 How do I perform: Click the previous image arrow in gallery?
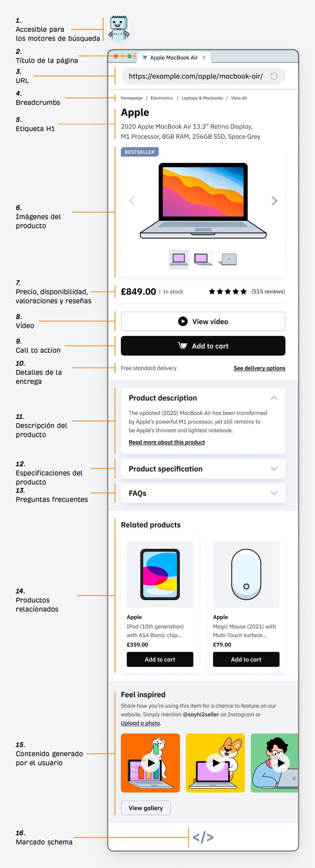tap(132, 201)
